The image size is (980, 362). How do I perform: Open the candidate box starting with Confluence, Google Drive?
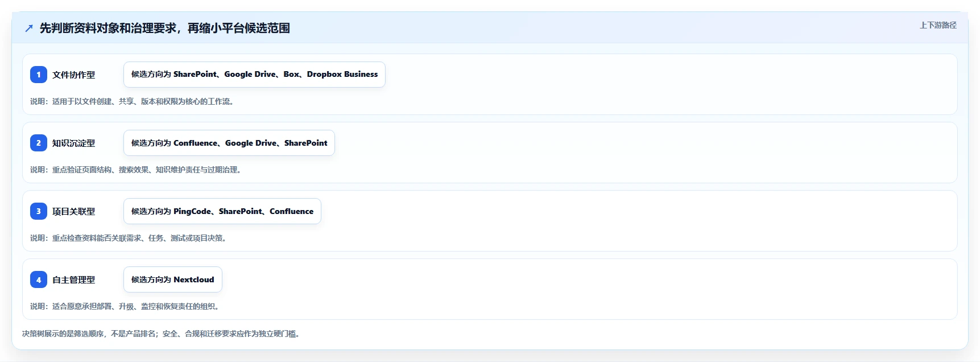(229, 143)
